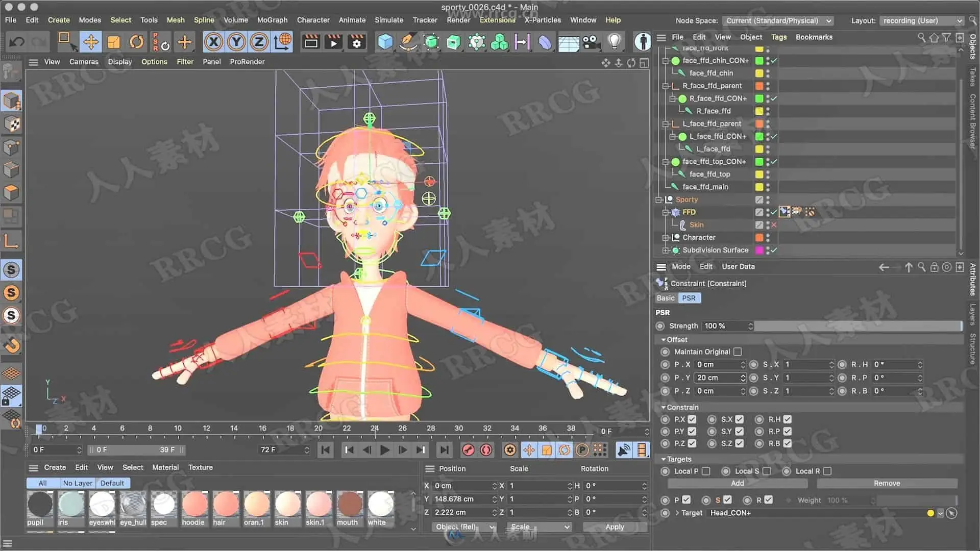Collapse the Offset section
Screen dimensions: 980x551
(x=664, y=340)
